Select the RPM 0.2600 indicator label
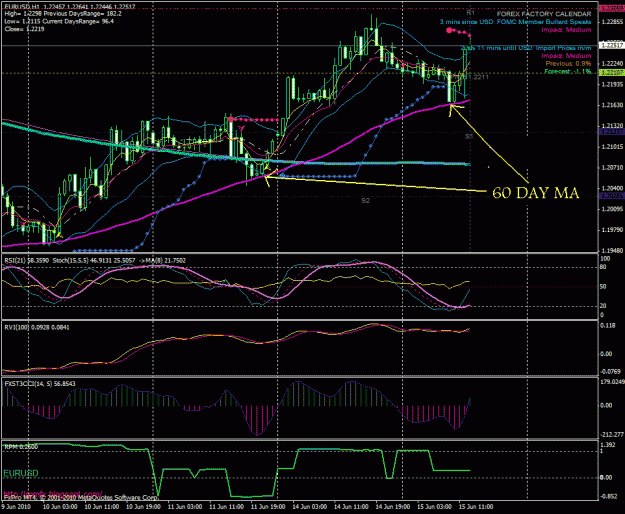Screen dimensions: 625x514 pyautogui.click(x=21, y=447)
